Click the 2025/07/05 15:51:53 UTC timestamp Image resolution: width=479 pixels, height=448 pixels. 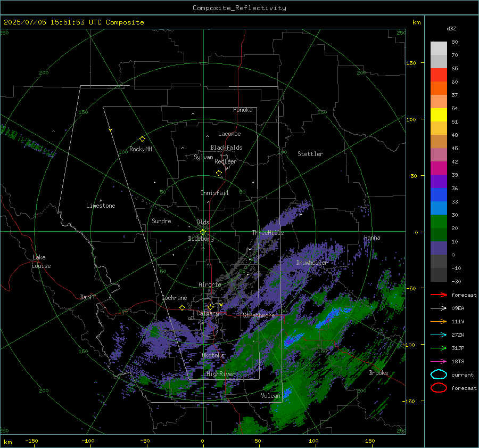click(73, 22)
